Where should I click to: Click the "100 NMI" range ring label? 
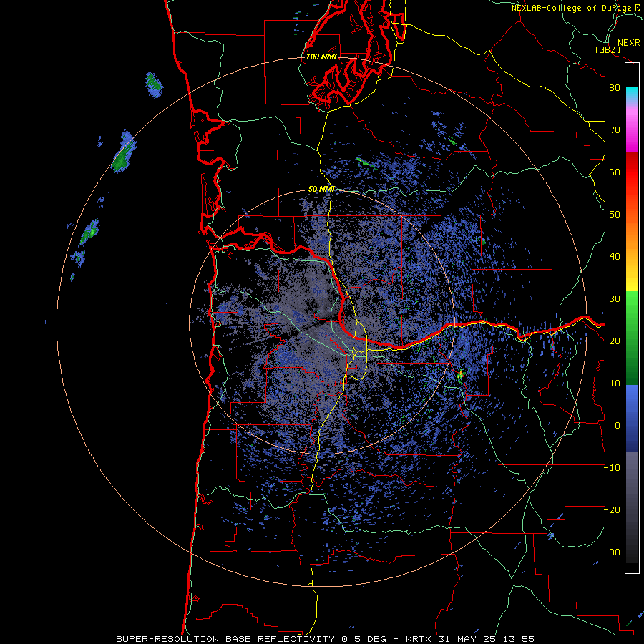coord(321,57)
